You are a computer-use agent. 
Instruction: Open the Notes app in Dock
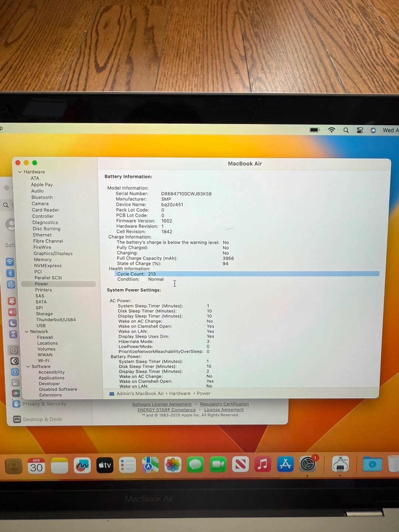click(x=59, y=465)
